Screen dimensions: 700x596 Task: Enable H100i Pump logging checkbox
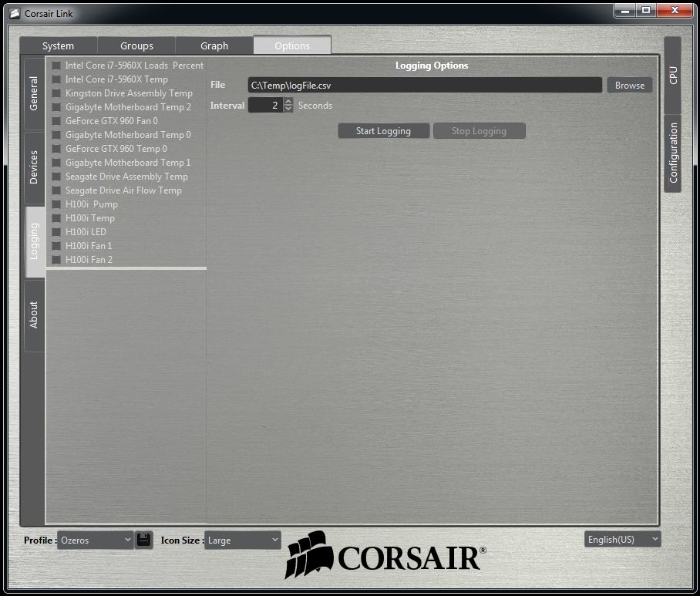click(56, 204)
